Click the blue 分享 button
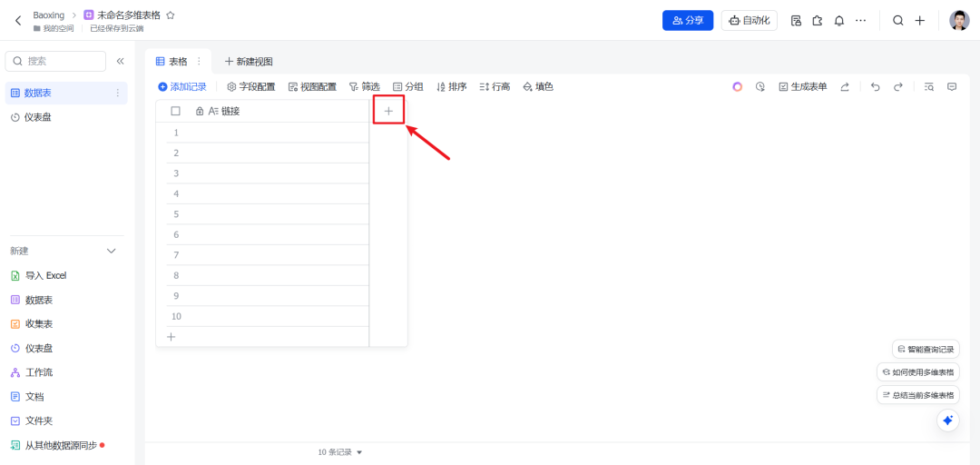 688,21
